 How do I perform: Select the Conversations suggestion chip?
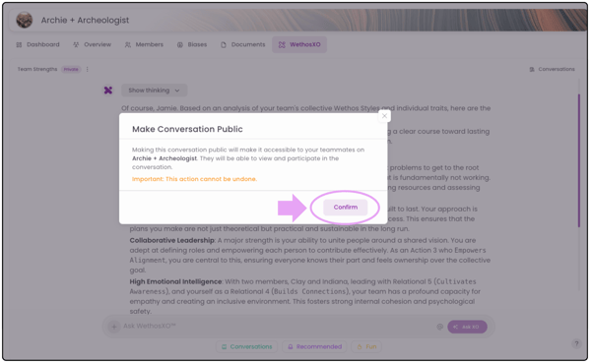click(x=247, y=346)
